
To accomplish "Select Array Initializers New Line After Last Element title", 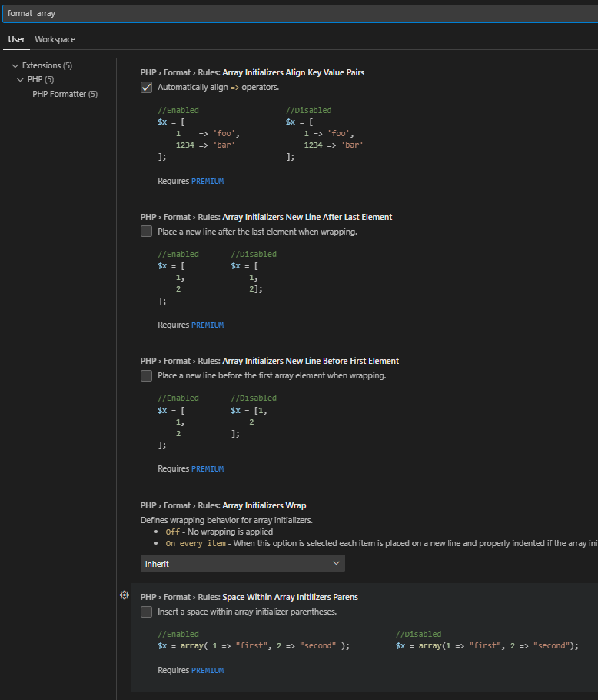I will coord(307,217).
